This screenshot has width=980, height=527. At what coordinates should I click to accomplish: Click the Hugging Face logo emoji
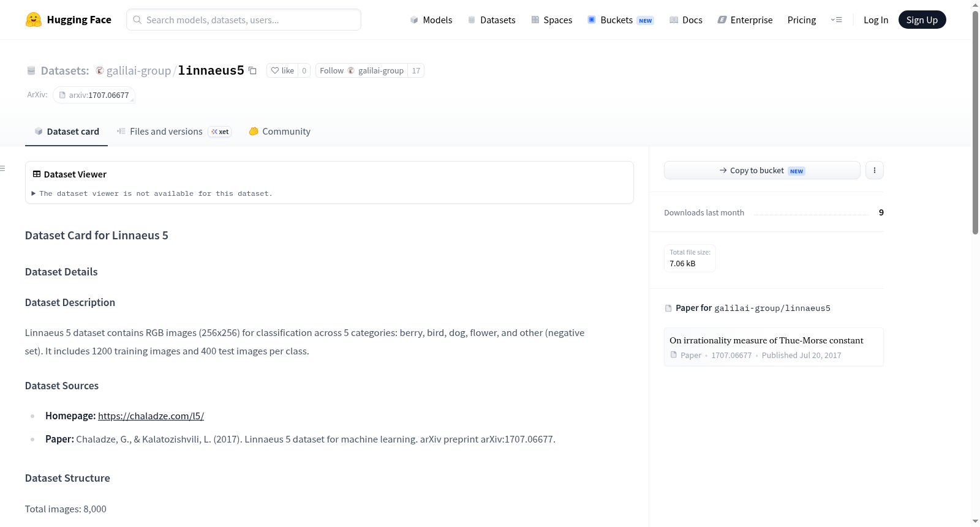[x=34, y=20]
